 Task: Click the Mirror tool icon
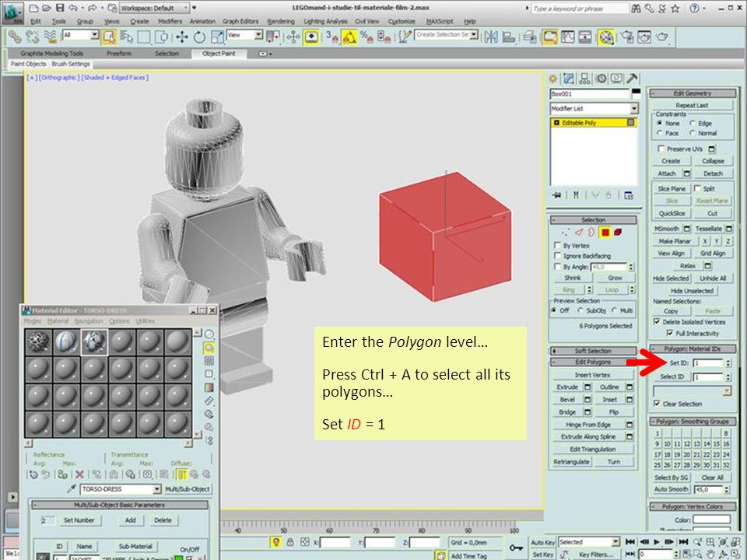491,37
